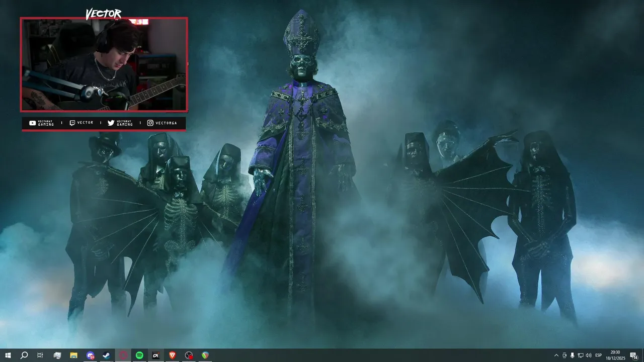Show hidden system tray icons
644x362 pixels.
[x=556, y=355]
